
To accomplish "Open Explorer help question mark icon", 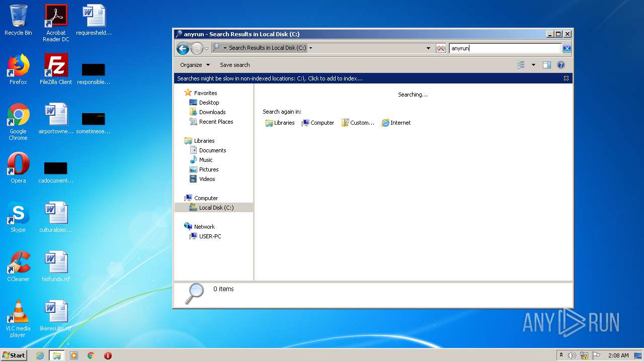I will (x=561, y=65).
